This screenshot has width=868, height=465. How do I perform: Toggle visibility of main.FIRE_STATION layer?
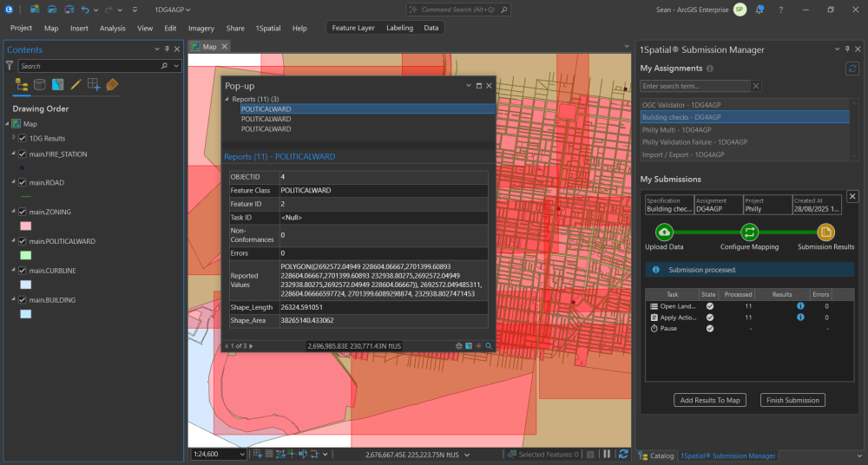pos(23,154)
